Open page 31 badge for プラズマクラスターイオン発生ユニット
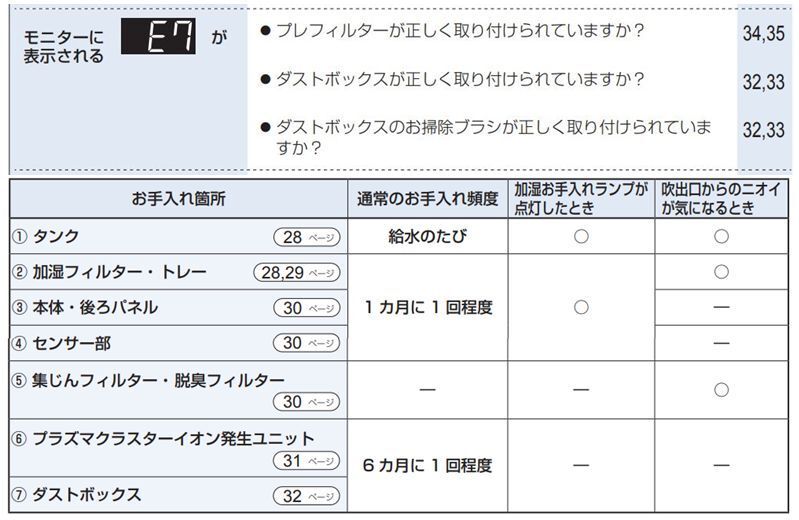799x520 pixels. pyautogui.click(x=306, y=461)
